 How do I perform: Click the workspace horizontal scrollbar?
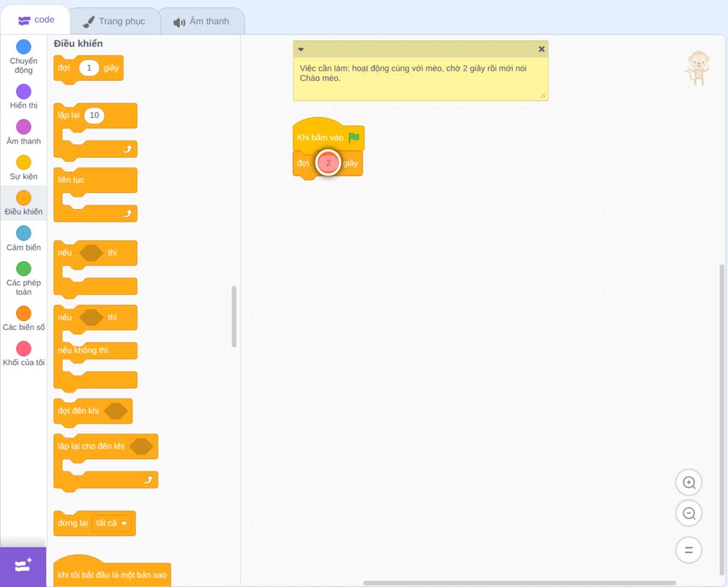coord(520,583)
